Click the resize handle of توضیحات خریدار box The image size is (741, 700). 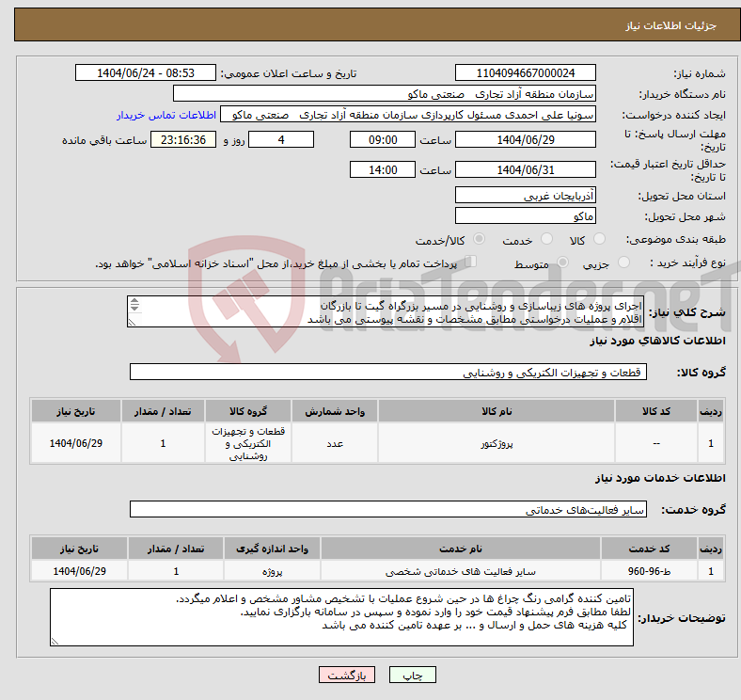(55, 642)
